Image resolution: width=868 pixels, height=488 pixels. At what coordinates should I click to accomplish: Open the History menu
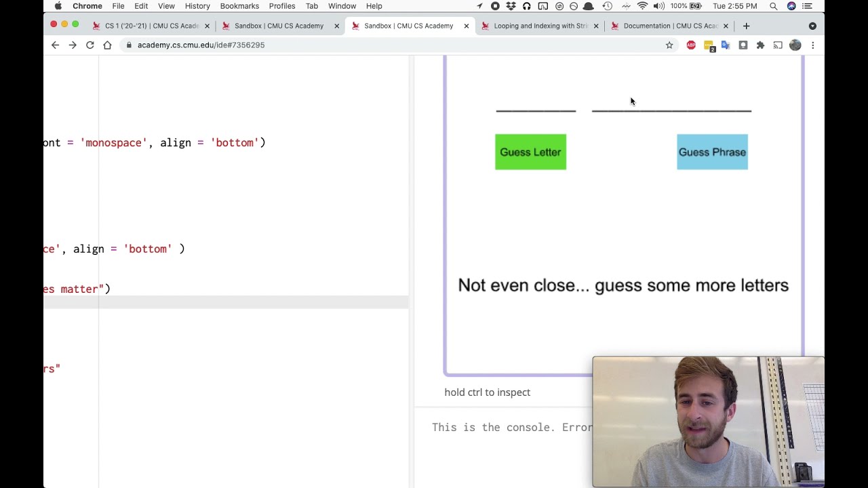coord(197,6)
